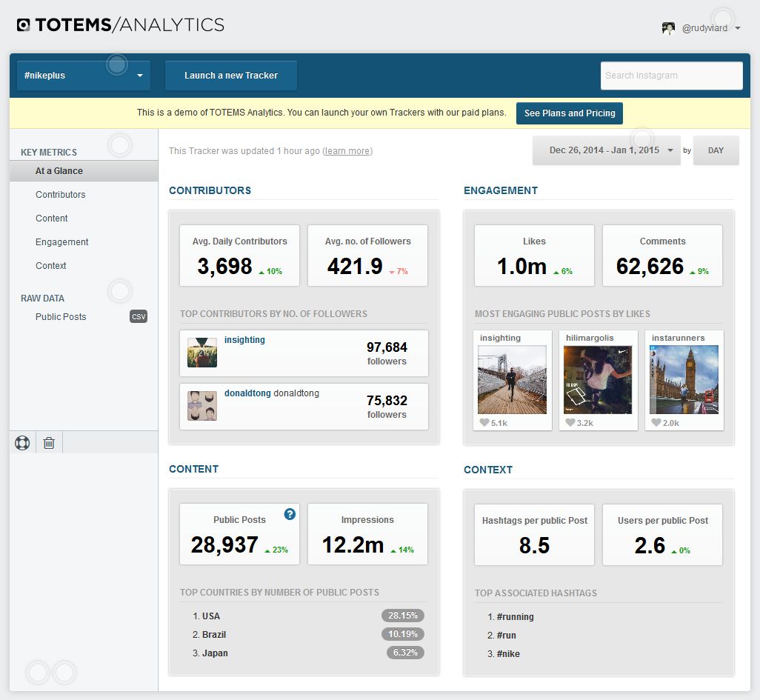Click the @rudyviard profile avatar
Image resolution: width=760 pixels, height=700 pixels.
coord(668,28)
